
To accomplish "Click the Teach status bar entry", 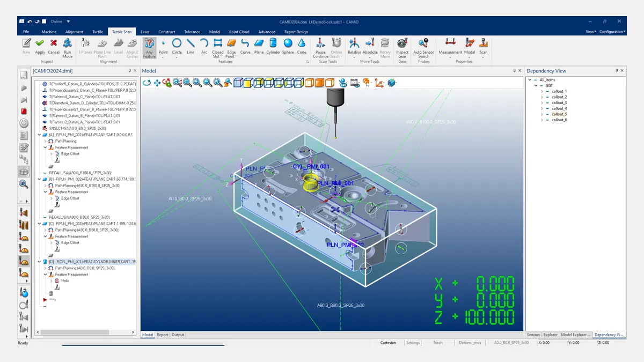I will [438, 343].
